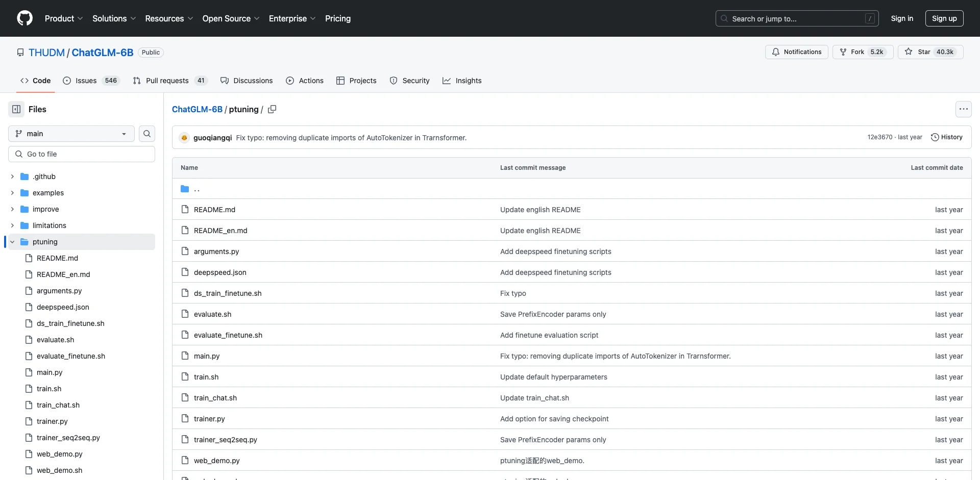Viewport: 980px width, 480px height.
Task: Open the Security tab
Action: coord(409,81)
